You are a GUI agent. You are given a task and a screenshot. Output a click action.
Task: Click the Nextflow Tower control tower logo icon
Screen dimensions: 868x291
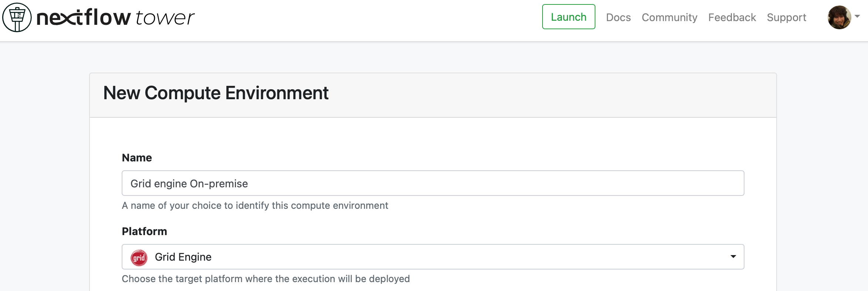click(17, 17)
